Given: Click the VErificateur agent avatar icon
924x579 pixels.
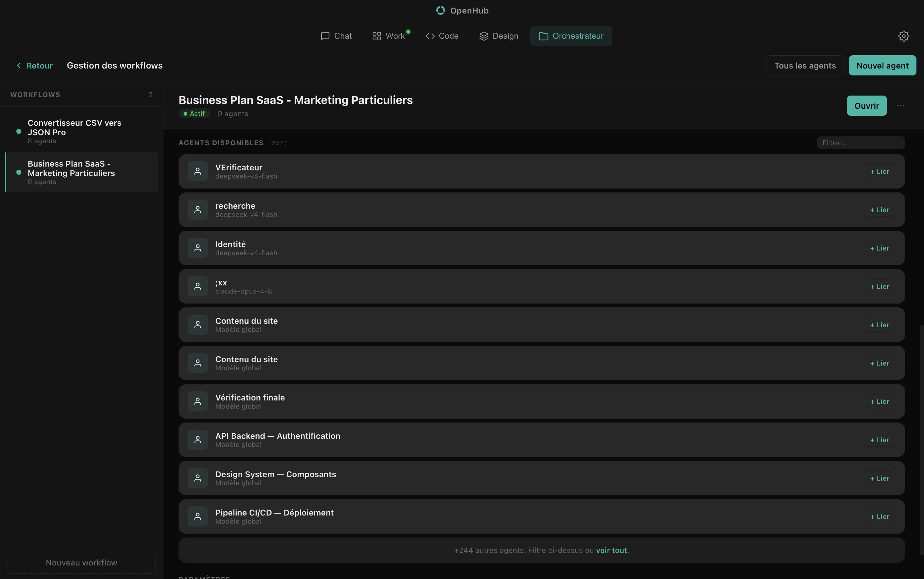Looking at the screenshot, I should click(197, 171).
